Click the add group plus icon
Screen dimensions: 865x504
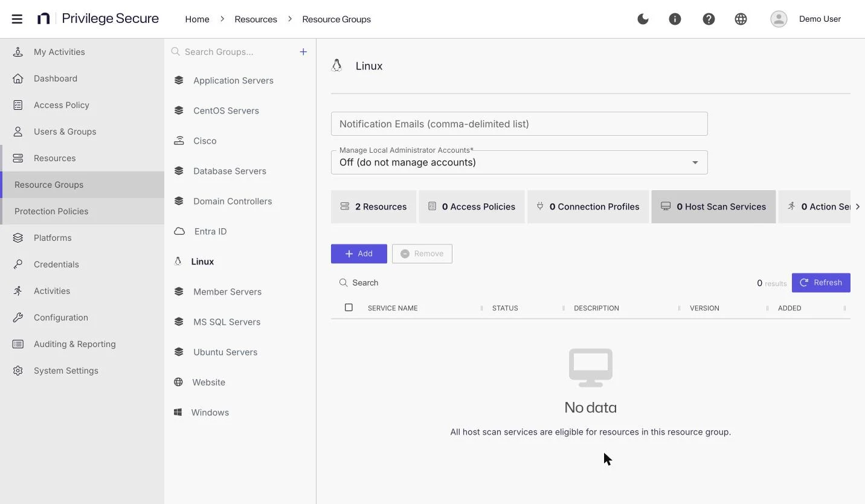click(x=303, y=52)
